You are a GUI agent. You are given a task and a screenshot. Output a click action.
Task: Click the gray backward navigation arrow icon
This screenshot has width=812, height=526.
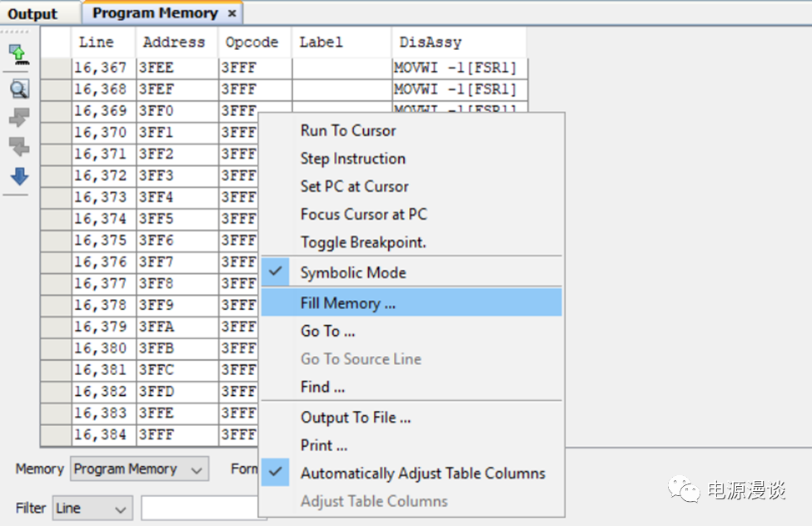pyautogui.click(x=18, y=147)
